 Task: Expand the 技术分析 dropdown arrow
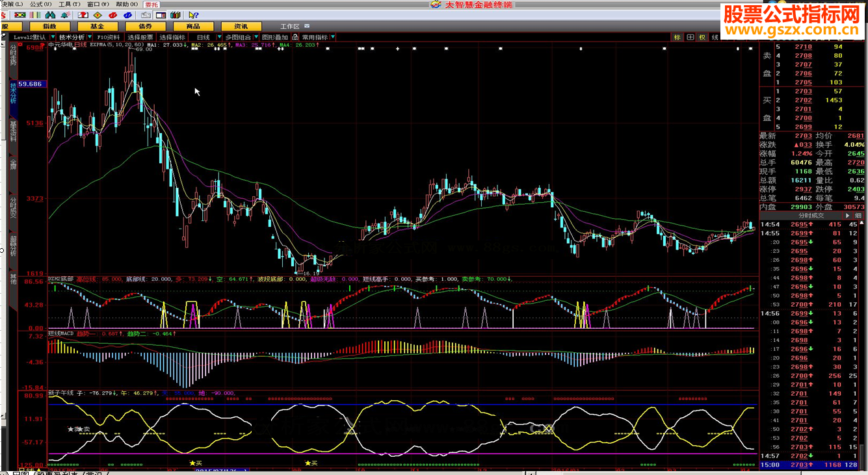pos(90,38)
